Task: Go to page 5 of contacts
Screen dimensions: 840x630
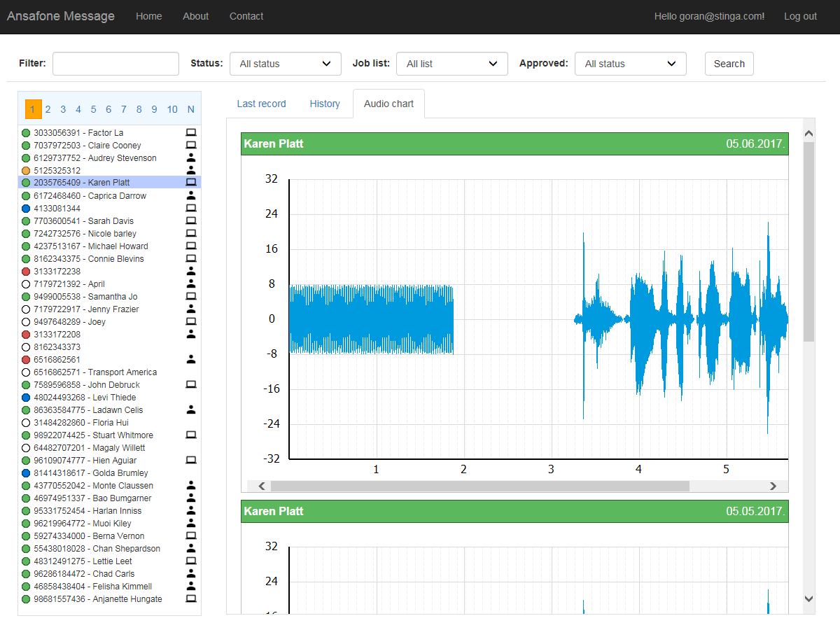Action: coord(93,109)
